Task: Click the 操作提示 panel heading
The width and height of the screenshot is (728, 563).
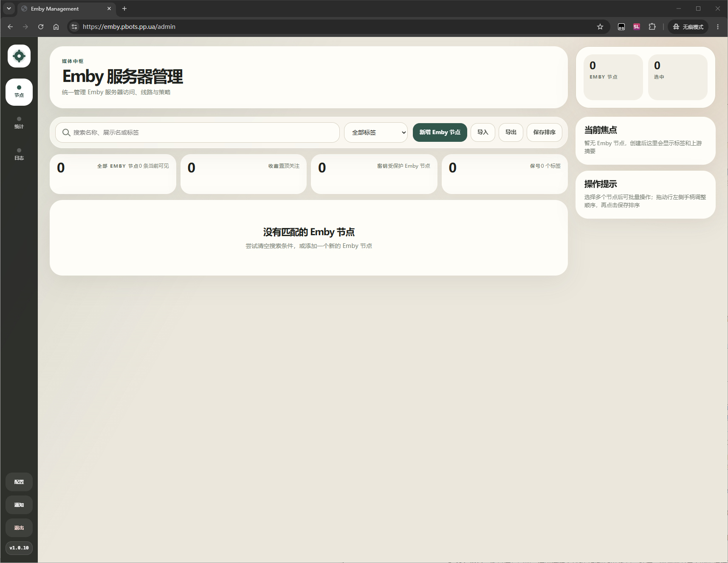Action: pyautogui.click(x=601, y=184)
